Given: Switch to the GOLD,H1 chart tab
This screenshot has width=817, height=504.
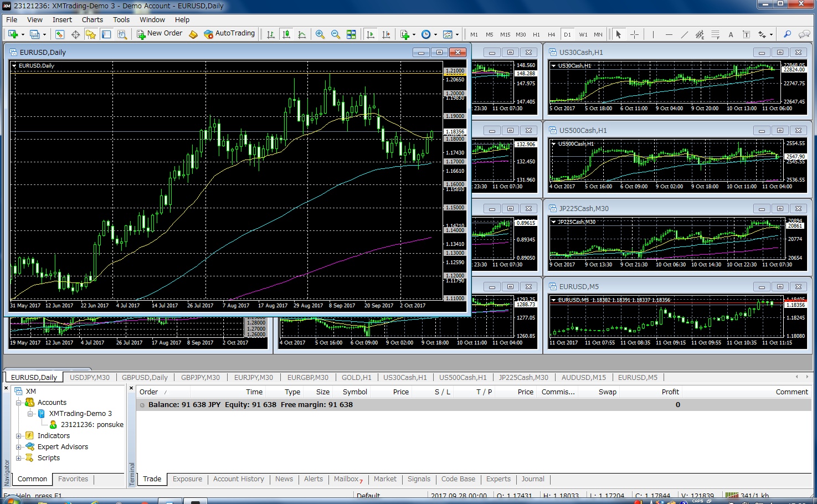Looking at the screenshot, I should coord(356,377).
